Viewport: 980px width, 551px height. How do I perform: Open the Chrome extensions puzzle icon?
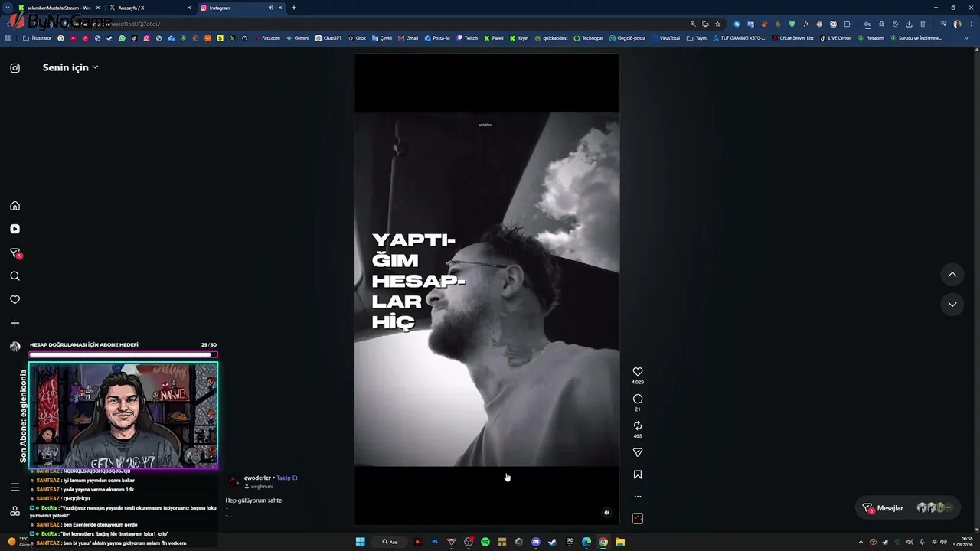pyautogui.click(x=848, y=24)
